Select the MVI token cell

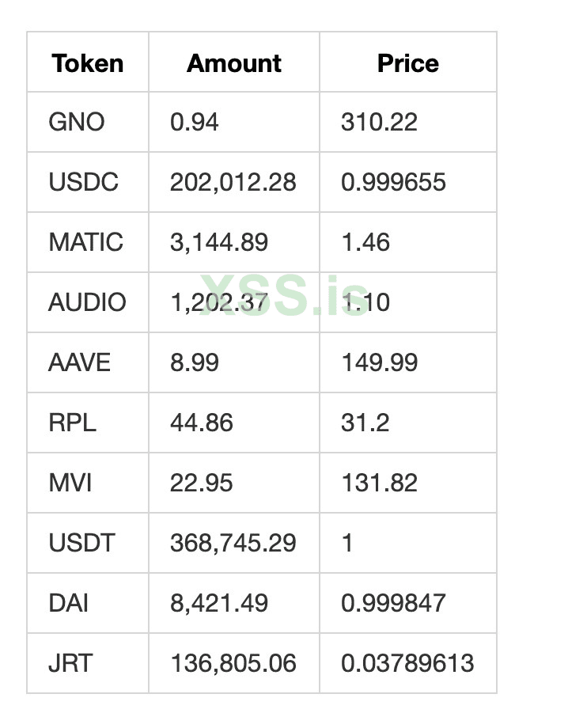(x=71, y=483)
